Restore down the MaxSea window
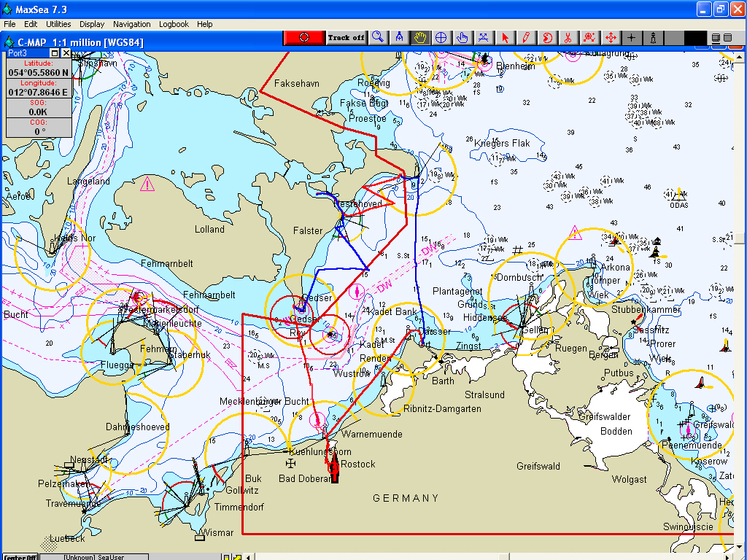The width and height of the screenshot is (747, 560). click(721, 9)
